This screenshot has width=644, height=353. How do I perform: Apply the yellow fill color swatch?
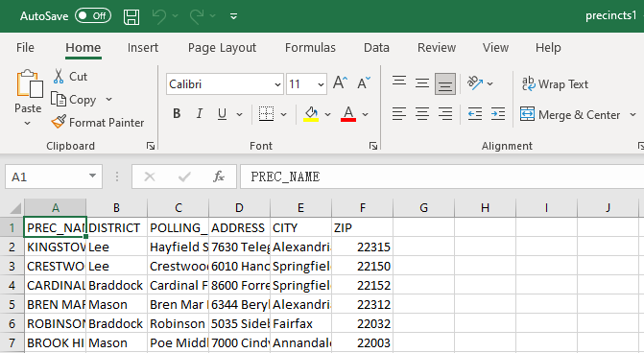click(311, 114)
